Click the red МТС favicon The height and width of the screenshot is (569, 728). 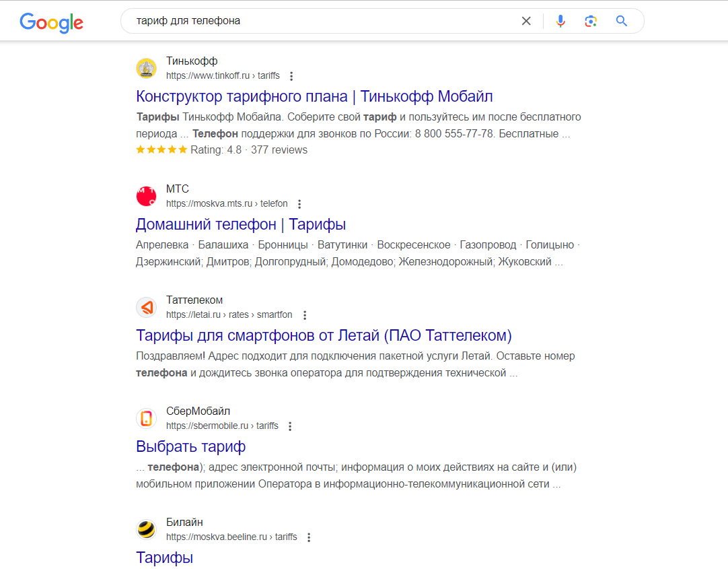[146, 196]
